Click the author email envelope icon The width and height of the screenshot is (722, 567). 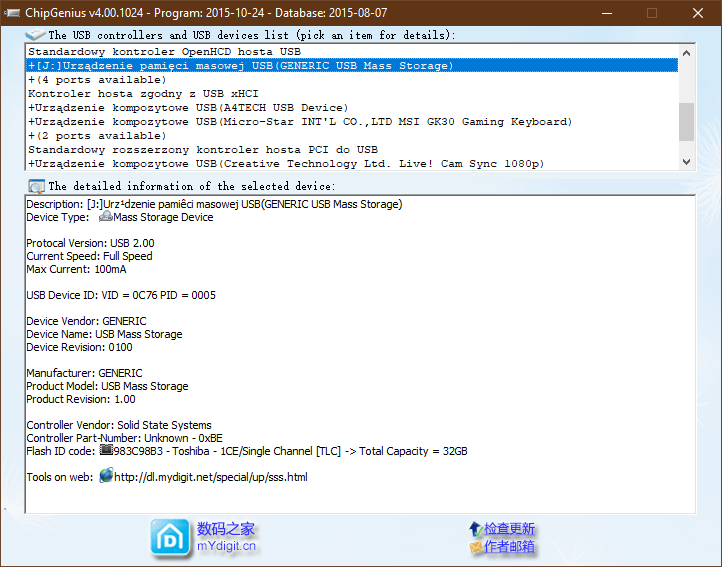(x=476, y=547)
